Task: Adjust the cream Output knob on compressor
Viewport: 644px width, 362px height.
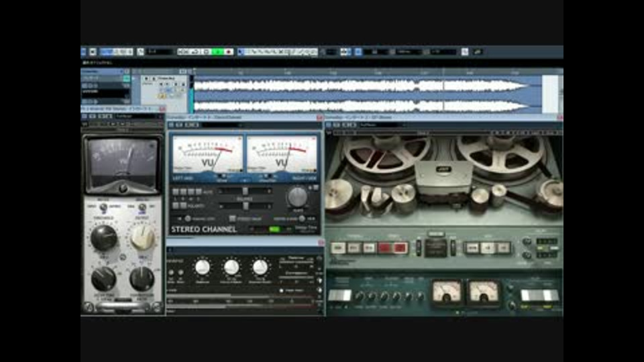Action: pyautogui.click(x=142, y=237)
